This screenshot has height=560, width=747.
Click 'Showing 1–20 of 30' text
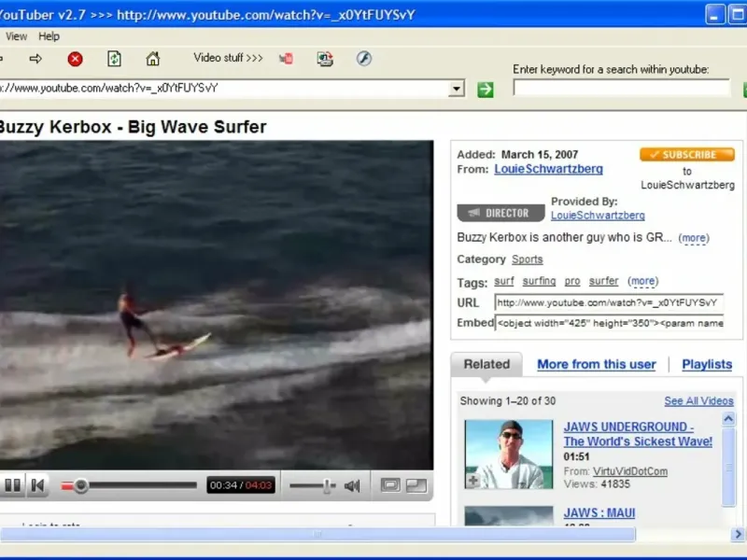pyautogui.click(x=508, y=401)
